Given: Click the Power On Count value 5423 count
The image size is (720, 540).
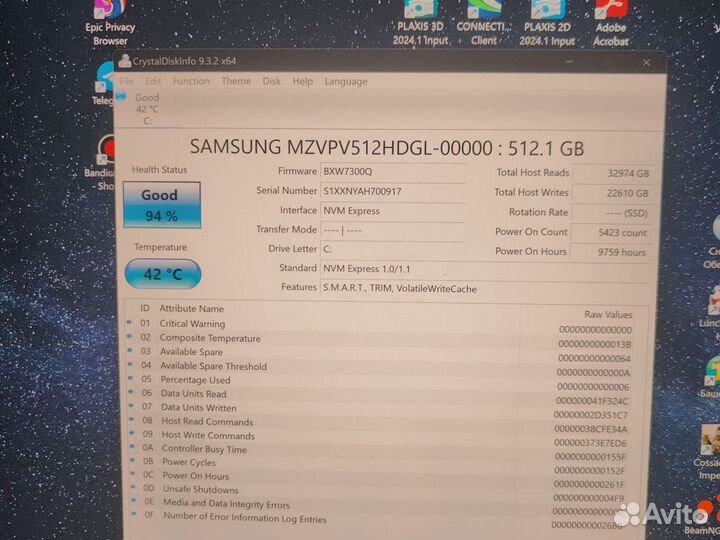Looking at the screenshot, I should tap(613, 233).
